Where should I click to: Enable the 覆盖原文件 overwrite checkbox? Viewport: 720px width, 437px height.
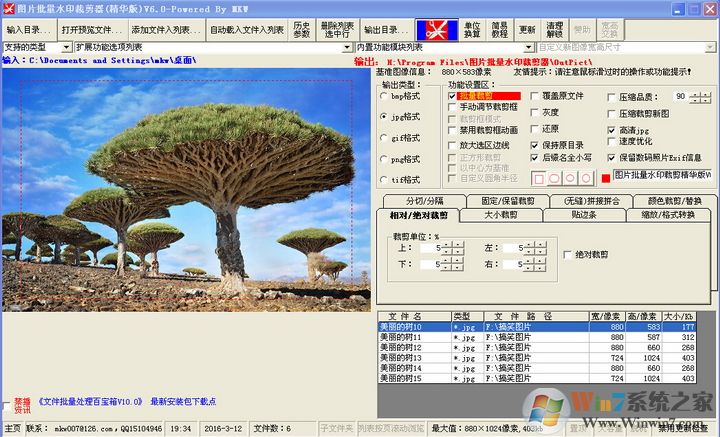[535, 97]
